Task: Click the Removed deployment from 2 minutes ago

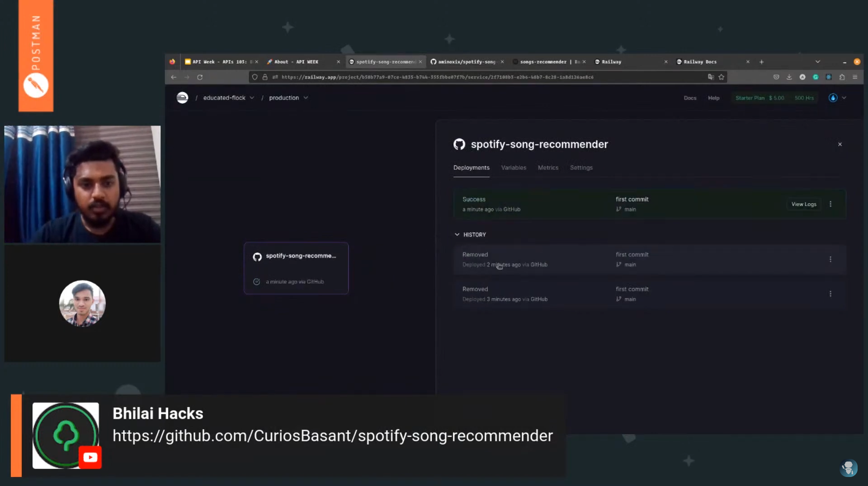Action: click(x=650, y=260)
